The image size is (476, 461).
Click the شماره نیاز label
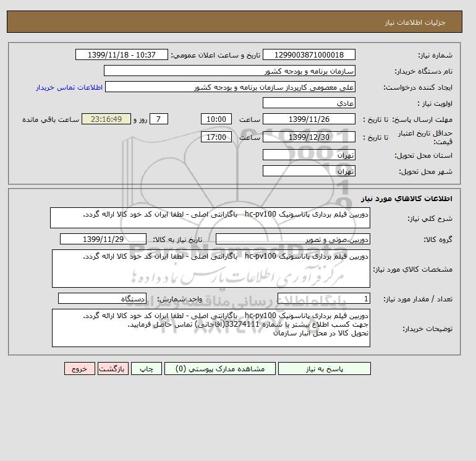pyautogui.click(x=435, y=55)
